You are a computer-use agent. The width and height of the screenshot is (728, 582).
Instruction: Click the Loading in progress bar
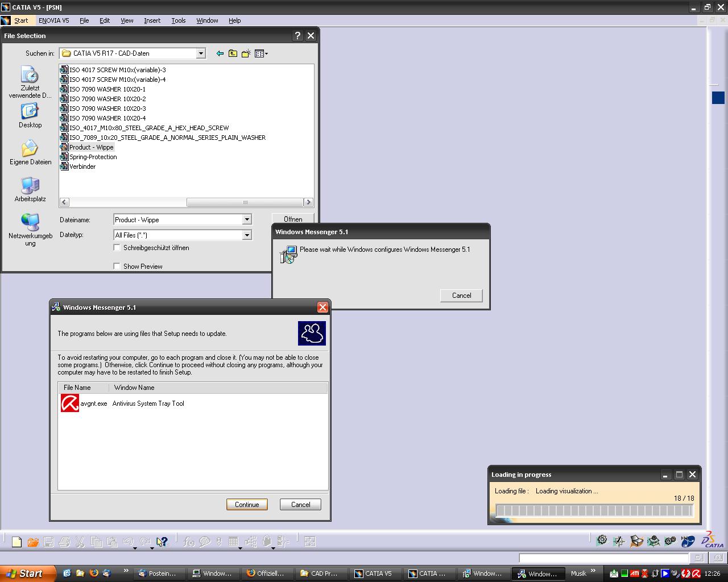coord(594,510)
